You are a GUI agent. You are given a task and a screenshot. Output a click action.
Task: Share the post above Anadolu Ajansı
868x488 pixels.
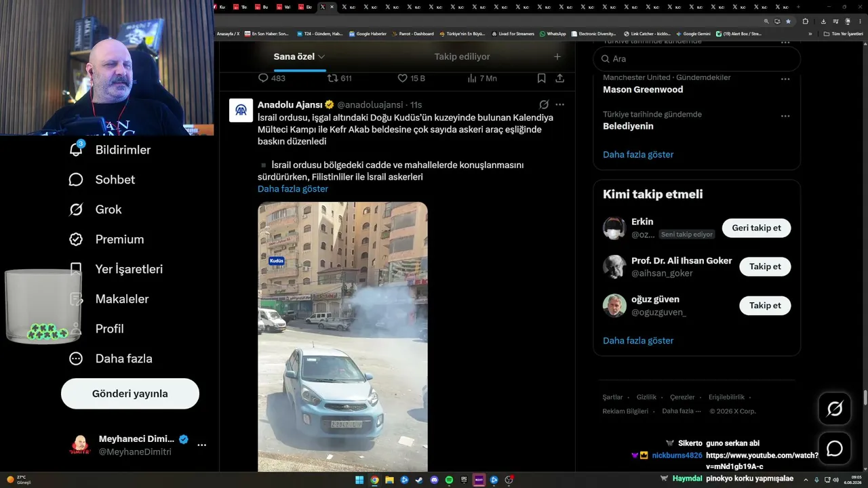[560, 78]
